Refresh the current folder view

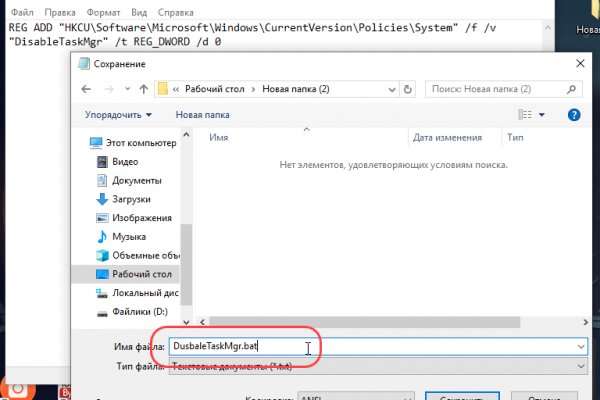tap(409, 89)
